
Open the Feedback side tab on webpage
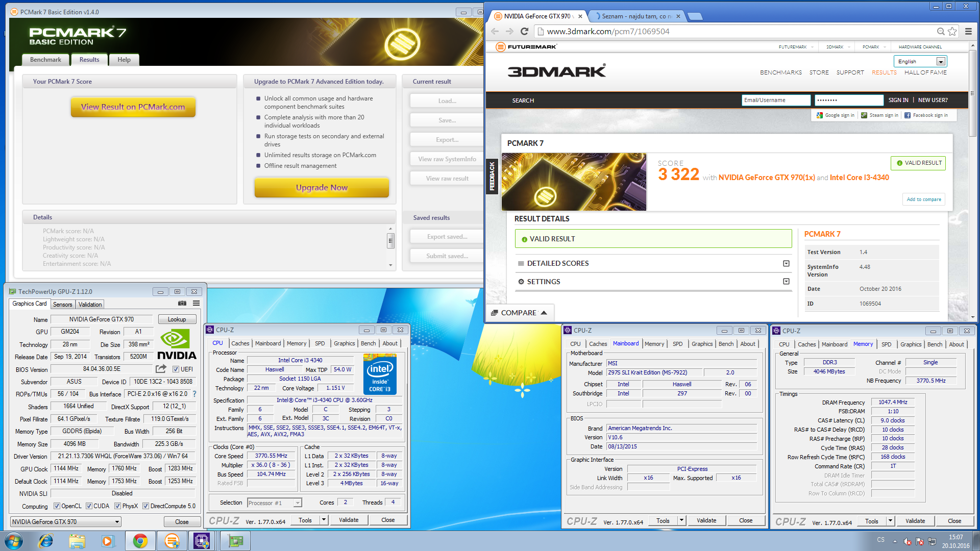click(x=492, y=177)
